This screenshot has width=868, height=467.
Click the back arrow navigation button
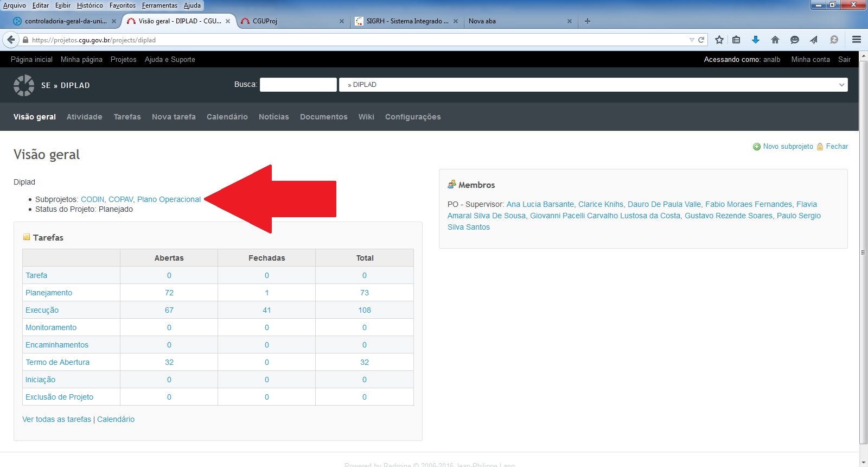[11, 40]
